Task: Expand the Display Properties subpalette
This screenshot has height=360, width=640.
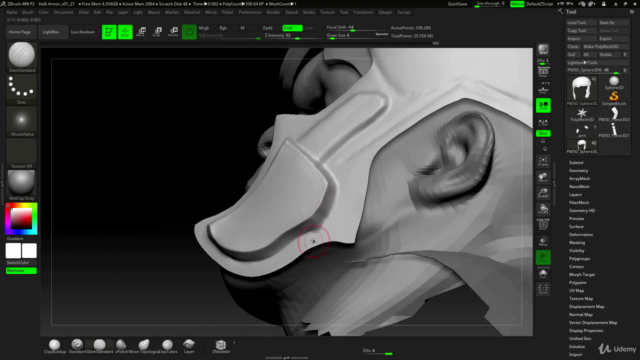Action: coord(586,331)
